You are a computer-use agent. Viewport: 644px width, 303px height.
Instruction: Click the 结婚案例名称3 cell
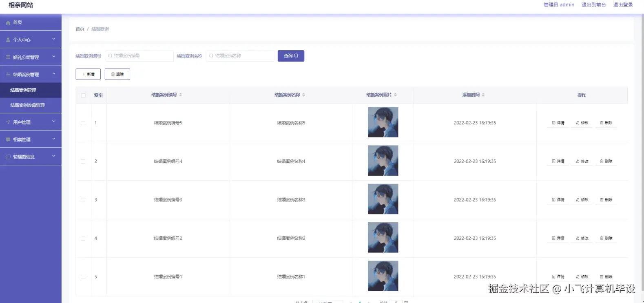(291, 200)
